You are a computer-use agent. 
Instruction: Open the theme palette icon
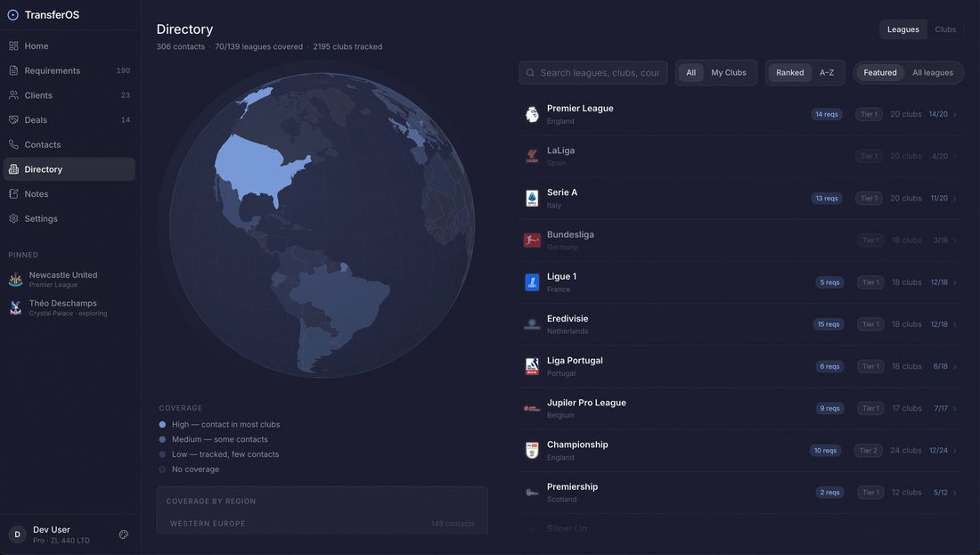[x=124, y=535]
